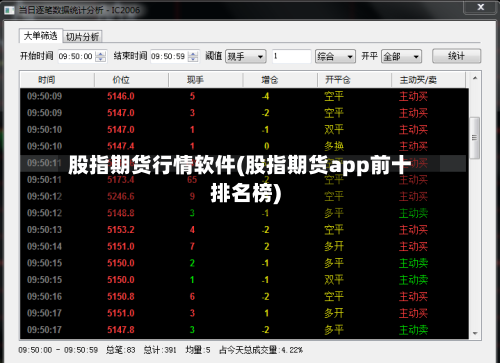This screenshot has height=363, width=500.
Task: Click 主动买 in the 5153.2 row
Action: (x=413, y=230)
